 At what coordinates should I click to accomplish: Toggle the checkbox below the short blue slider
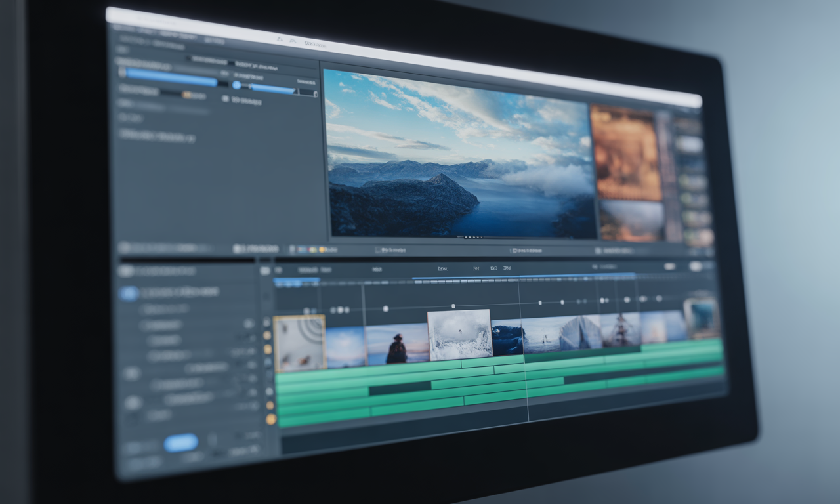(225, 99)
